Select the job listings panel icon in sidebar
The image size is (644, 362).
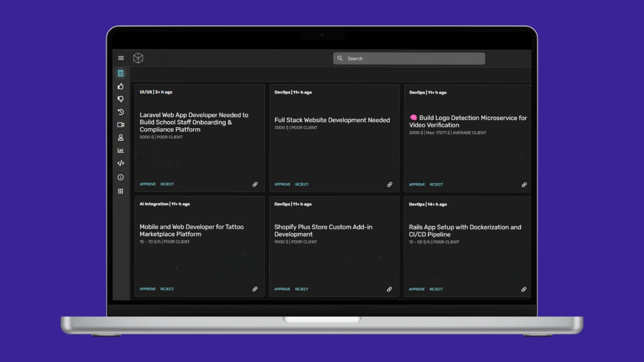tap(121, 73)
